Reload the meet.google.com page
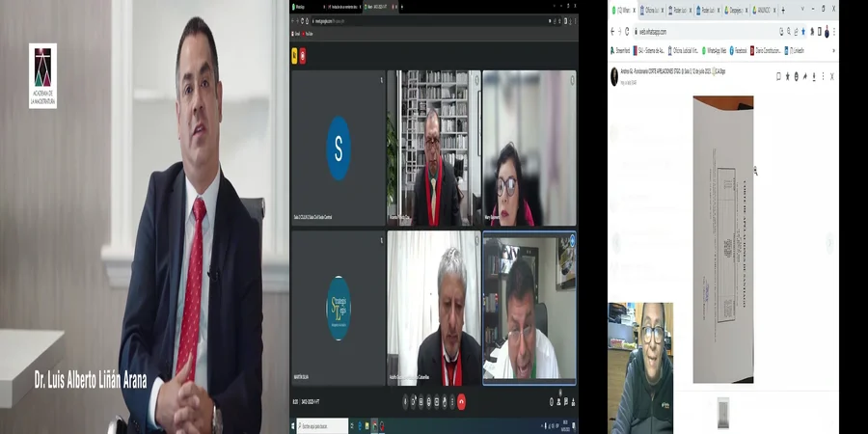Image resolution: width=868 pixels, height=434 pixels. tap(302, 21)
